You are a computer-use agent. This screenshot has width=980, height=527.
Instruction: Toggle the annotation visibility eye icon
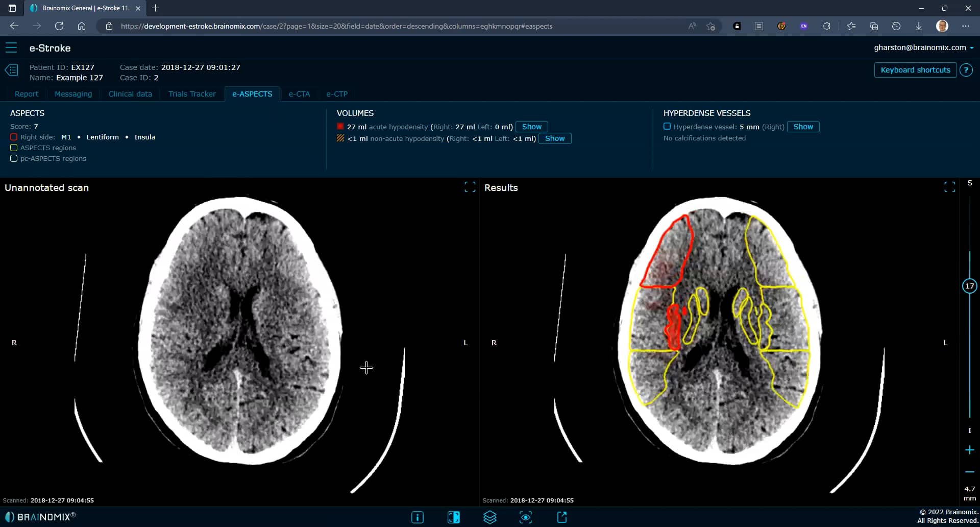click(526, 517)
